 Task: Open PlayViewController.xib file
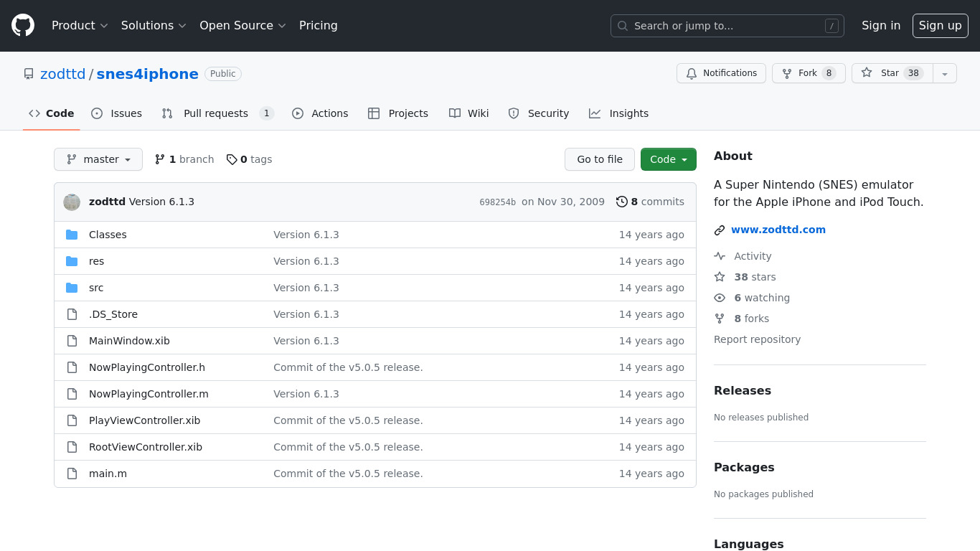tap(144, 420)
